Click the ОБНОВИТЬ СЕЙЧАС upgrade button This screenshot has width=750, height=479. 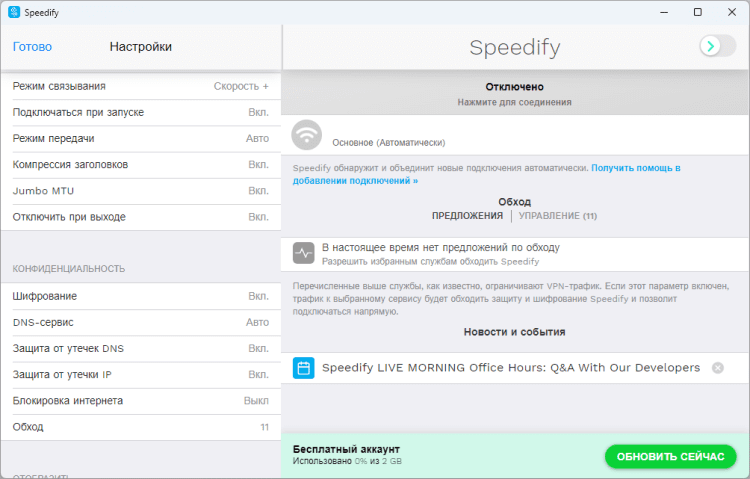[670, 456]
